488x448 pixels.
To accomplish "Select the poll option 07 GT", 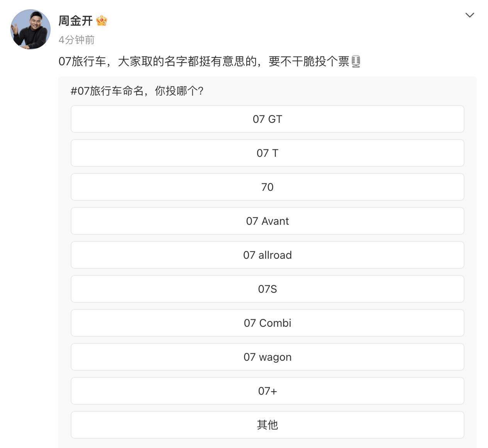I will pos(267,119).
